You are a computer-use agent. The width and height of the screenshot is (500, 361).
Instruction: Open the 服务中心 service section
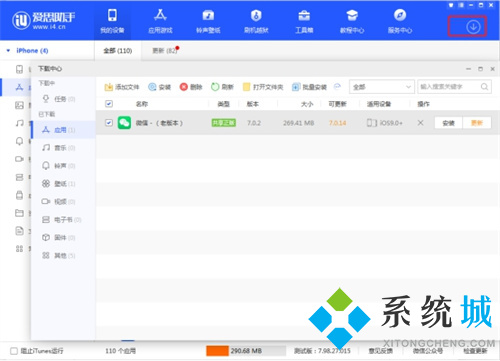point(400,21)
